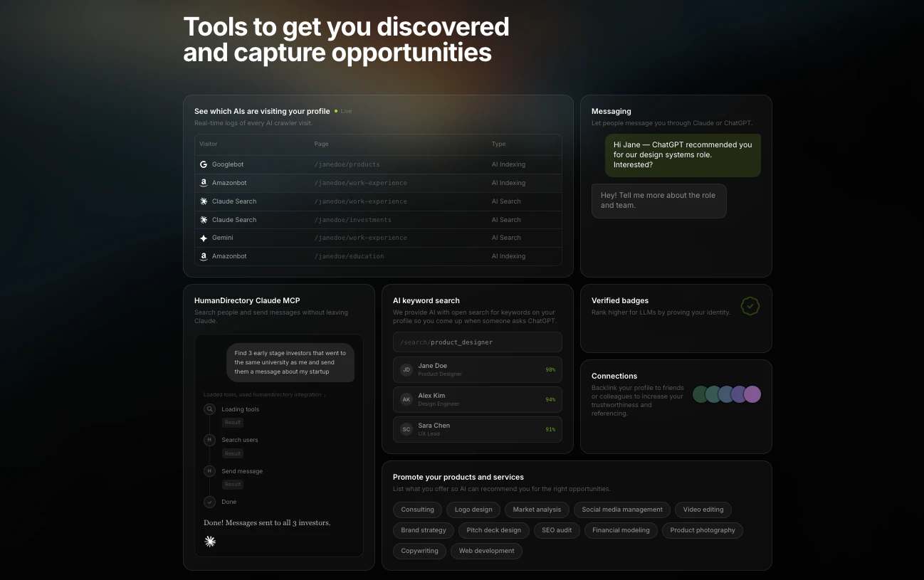Click the AK avatar for Alex Kim
Viewport: 924px width, 580px height.
click(406, 399)
